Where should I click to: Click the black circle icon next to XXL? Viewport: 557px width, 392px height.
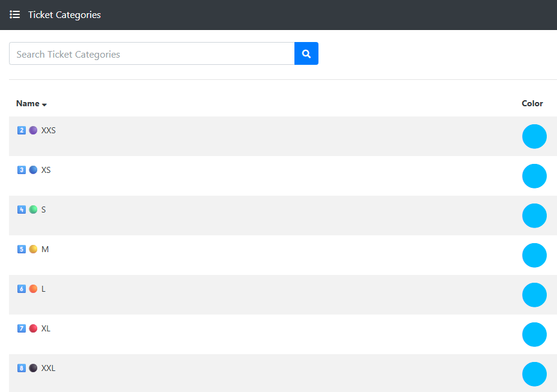(x=33, y=368)
